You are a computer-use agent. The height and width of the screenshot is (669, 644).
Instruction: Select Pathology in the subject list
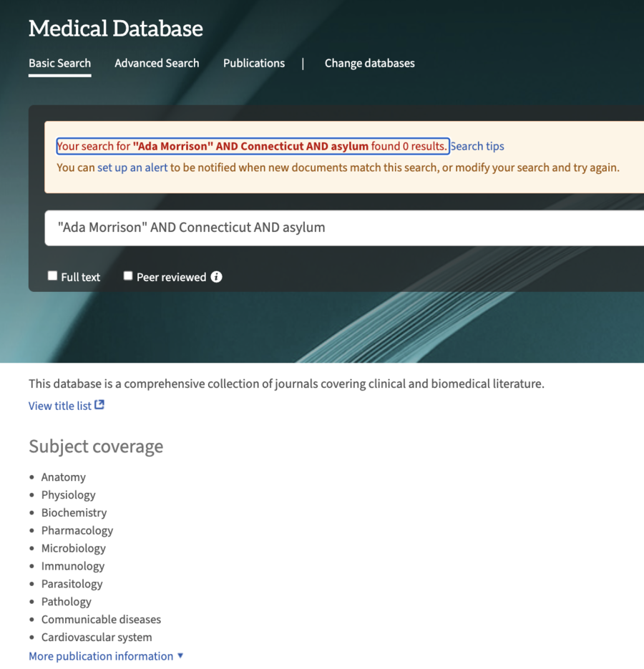(66, 602)
